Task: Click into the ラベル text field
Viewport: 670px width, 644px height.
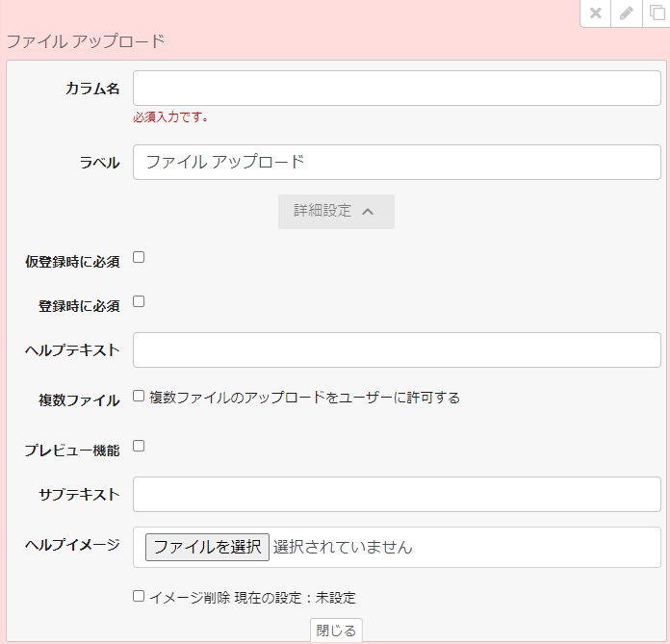Action: 397,162
